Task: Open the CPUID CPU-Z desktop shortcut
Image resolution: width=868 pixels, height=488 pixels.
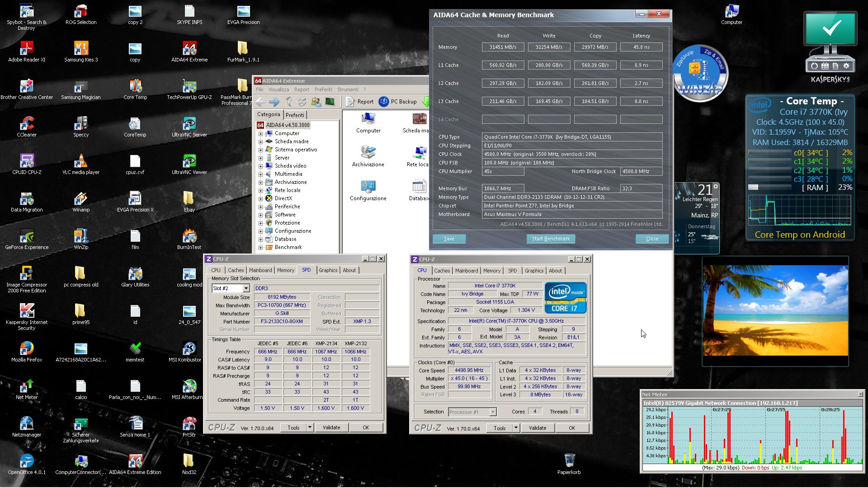Action: pos(27,164)
